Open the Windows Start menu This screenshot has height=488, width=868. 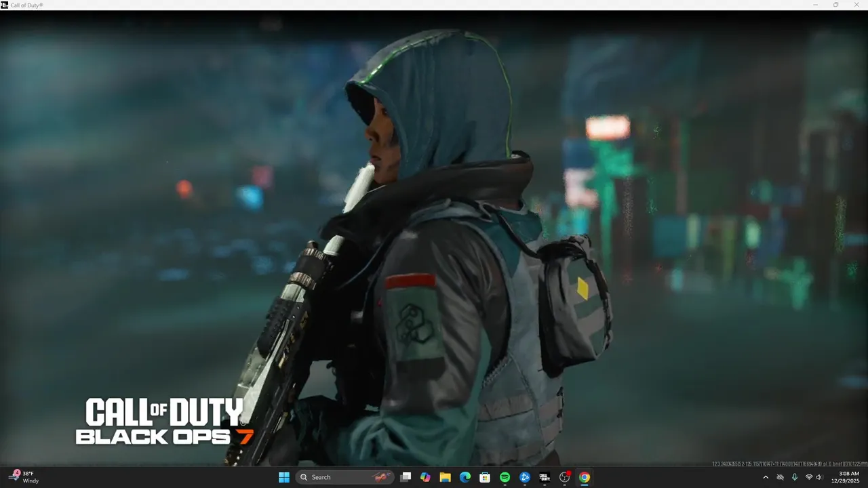284,477
